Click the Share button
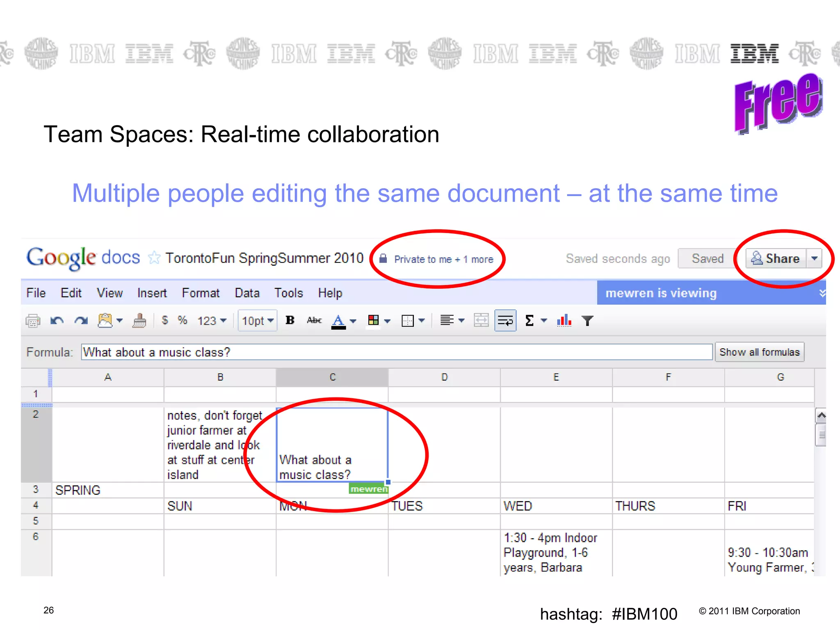Screen dimensions: 840x630 point(776,258)
